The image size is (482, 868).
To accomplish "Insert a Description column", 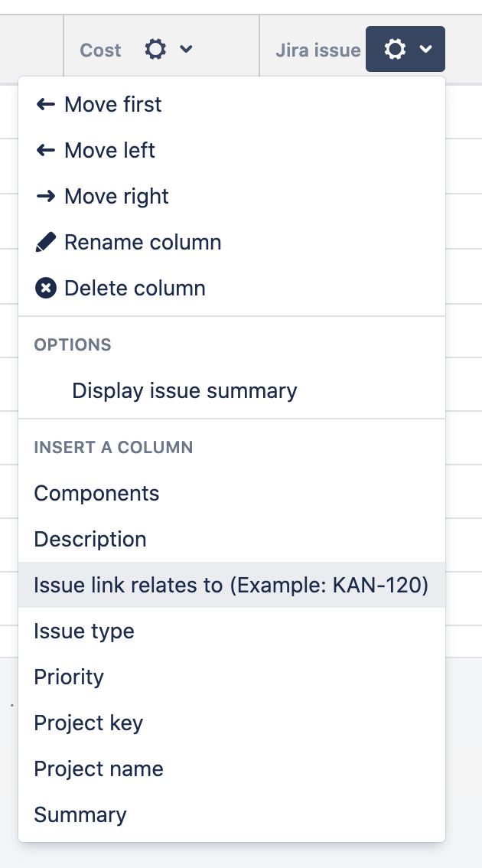I will click(90, 540).
